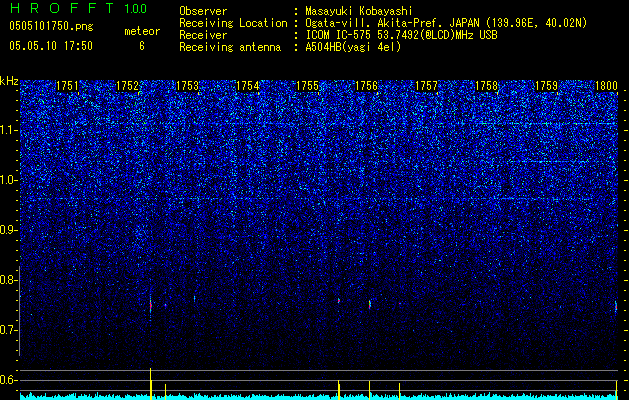
Task: Click the yellow power spike at 1756
Action: [369, 391]
